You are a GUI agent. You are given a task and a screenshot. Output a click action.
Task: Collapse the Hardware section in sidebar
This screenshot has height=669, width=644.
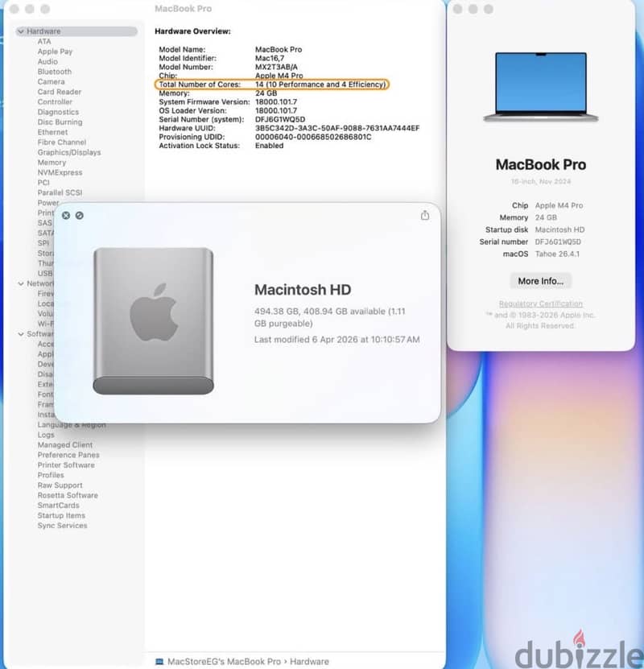tap(20, 31)
